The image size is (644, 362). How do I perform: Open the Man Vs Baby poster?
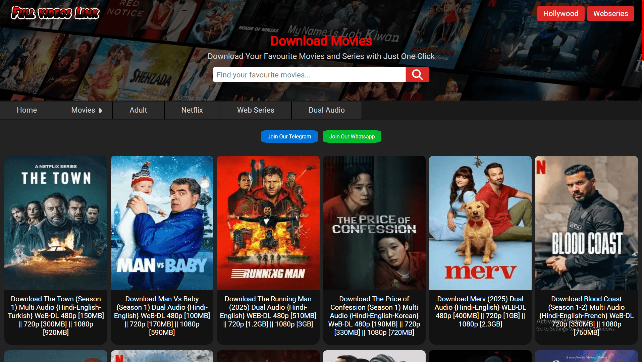[x=162, y=223]
